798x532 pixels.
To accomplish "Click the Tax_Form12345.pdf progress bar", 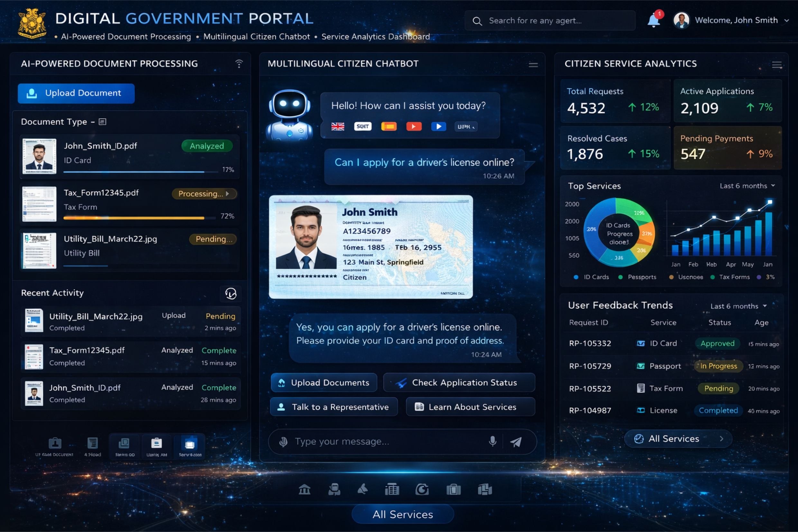I will coord(140,218).
